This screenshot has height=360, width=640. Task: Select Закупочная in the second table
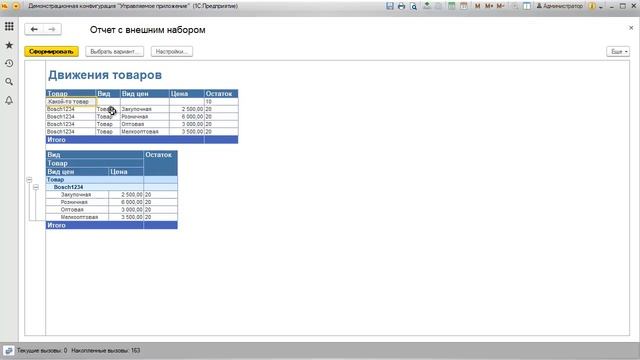(x=77, y=195)
